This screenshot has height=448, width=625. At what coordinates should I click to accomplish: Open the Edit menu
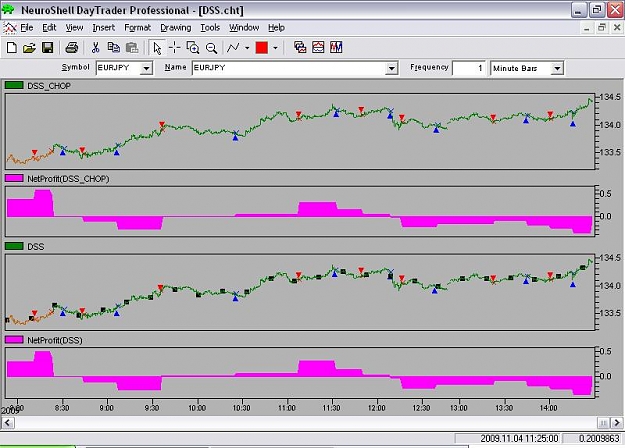coord(49,28)
